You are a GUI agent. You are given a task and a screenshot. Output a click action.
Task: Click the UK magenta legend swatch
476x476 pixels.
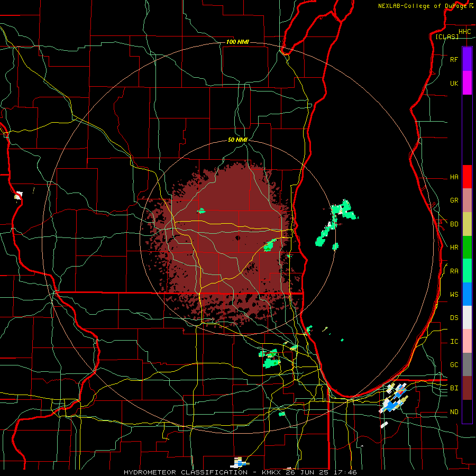click(x=467, y=83)
